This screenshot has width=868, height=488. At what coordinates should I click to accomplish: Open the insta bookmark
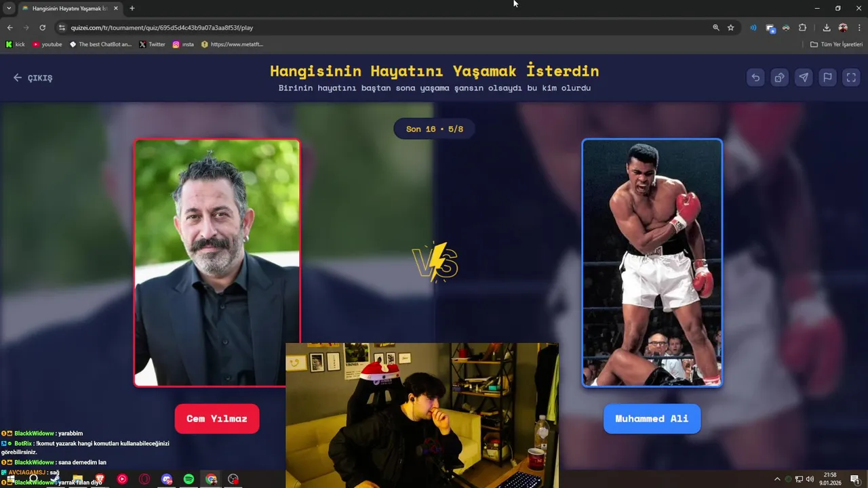click(x=183, y=44)
